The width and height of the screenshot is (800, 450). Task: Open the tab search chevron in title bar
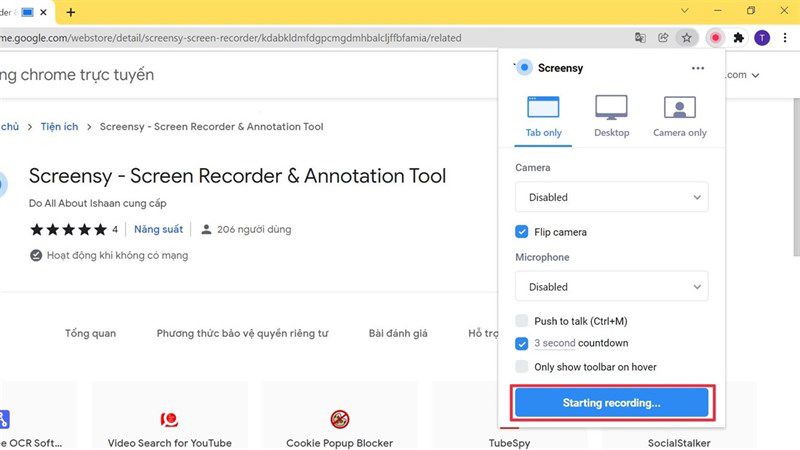(x=685, y=11)
